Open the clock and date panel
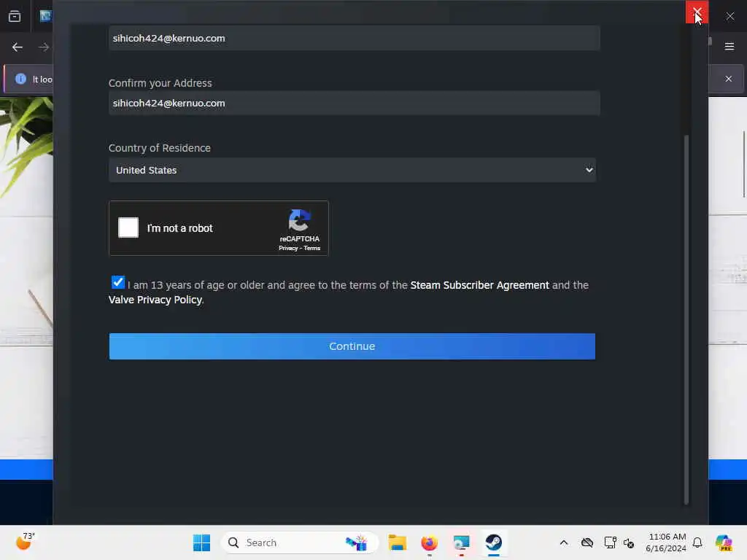Viewport: 747px width, 560px height. pyautogui.click(x=665, y=542)
